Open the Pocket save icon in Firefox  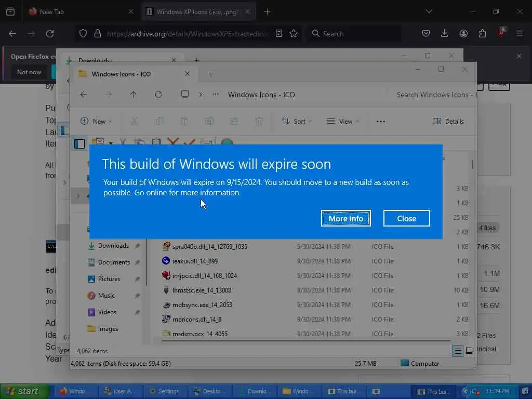click(426, 34)
